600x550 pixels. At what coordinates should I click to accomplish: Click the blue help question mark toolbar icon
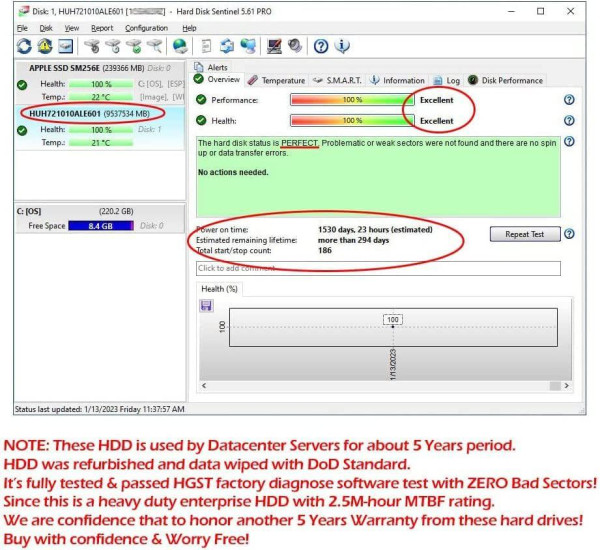(321, 46)
